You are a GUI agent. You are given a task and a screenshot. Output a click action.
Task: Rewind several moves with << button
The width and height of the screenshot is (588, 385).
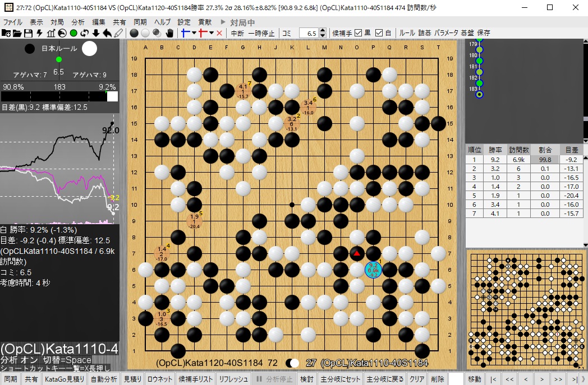509,379
